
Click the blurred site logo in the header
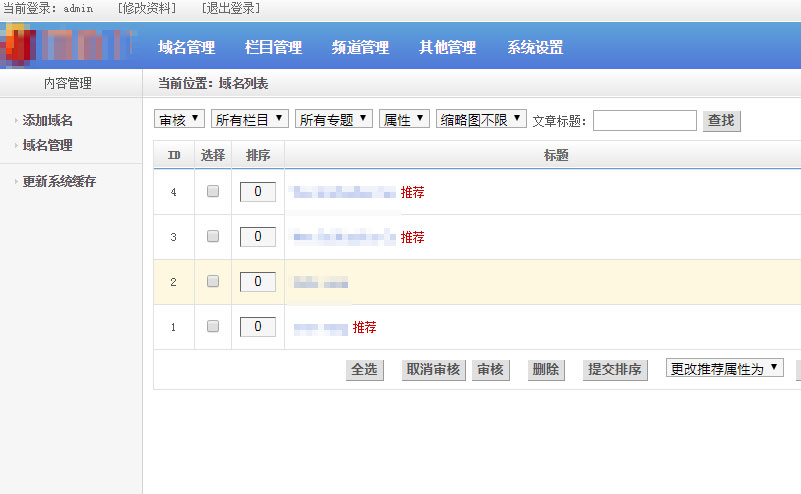pyautogui.click(x=70, y=46)
